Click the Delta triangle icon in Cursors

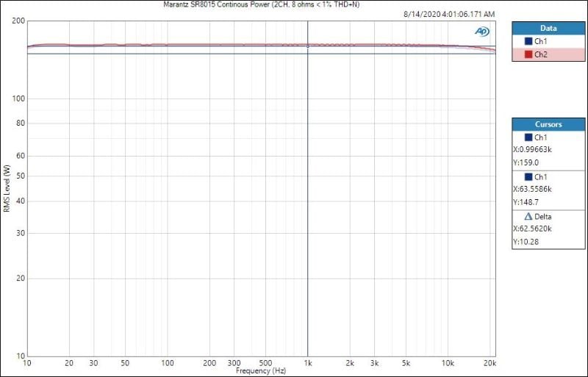528,217
